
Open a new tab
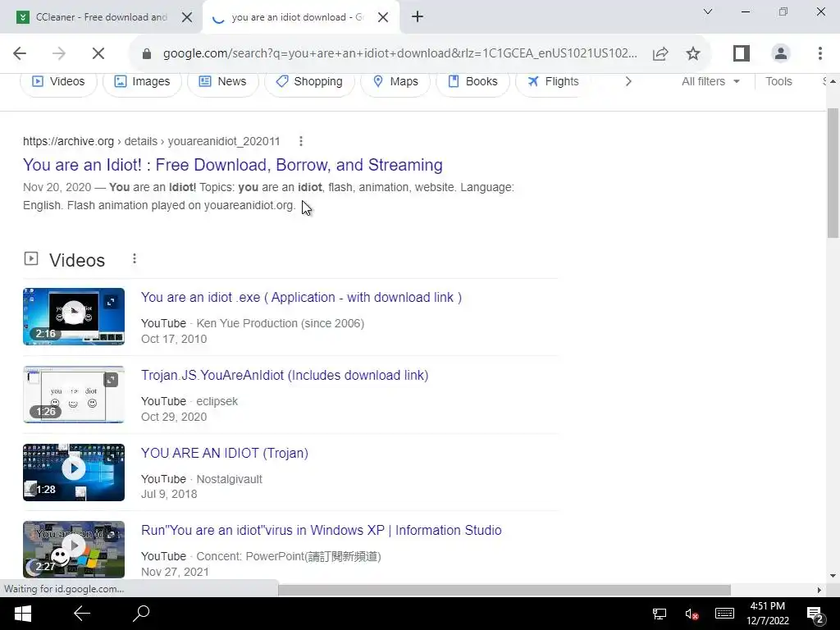click(x=418, y=16)
